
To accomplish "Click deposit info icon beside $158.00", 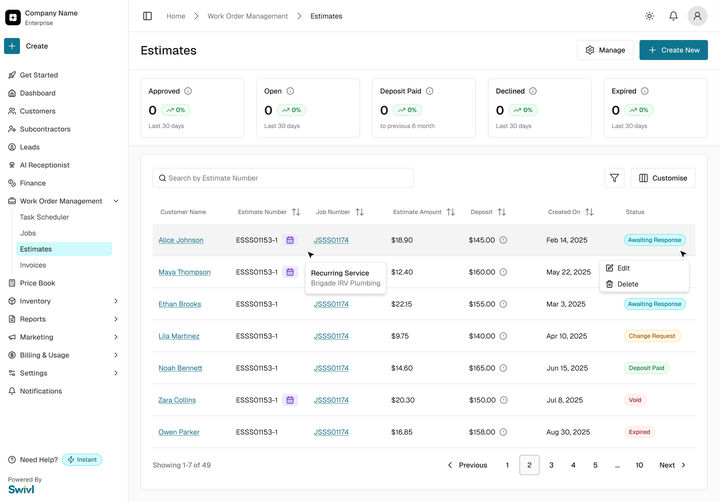I will (x=503, y=432).
